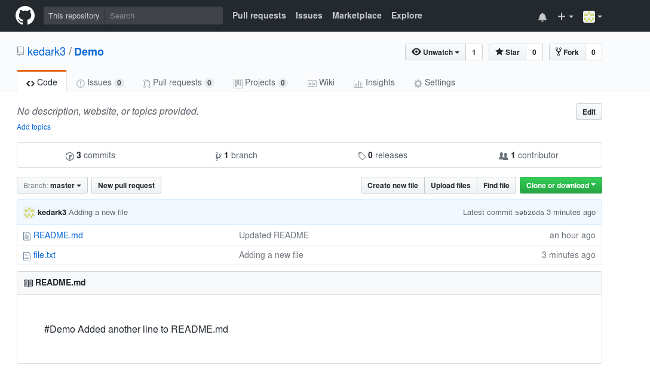Open the notifications bell icon
This screenshot has width=650, height=387.
point(542,17)
